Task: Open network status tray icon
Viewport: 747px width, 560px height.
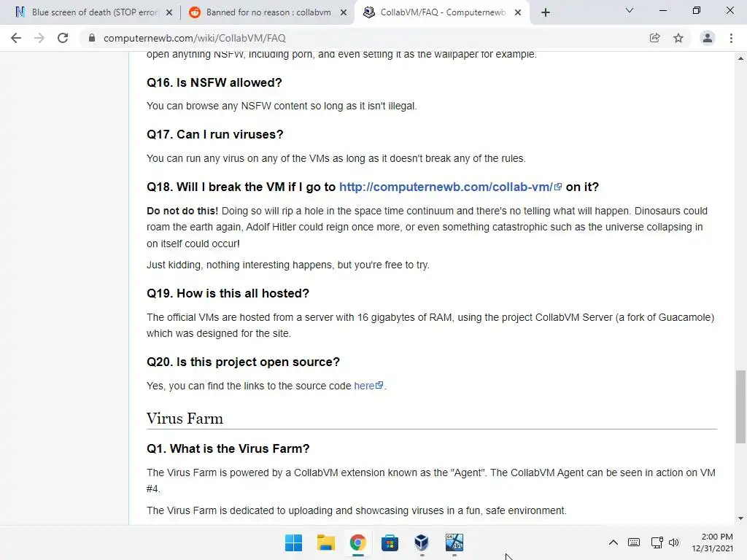Action: (657, 542)
